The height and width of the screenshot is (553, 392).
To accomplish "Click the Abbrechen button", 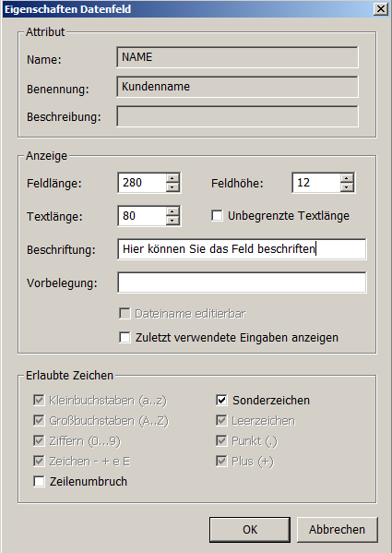I will 337,529.
